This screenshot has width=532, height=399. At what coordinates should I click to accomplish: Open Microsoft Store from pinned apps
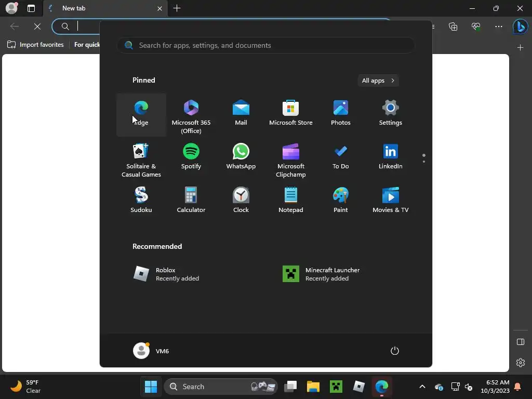pyautogui.click(x=291, y=115)
